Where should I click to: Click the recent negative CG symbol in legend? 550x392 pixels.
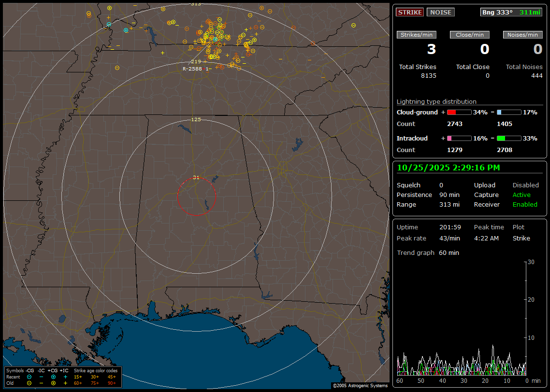[x=29, y=377]
